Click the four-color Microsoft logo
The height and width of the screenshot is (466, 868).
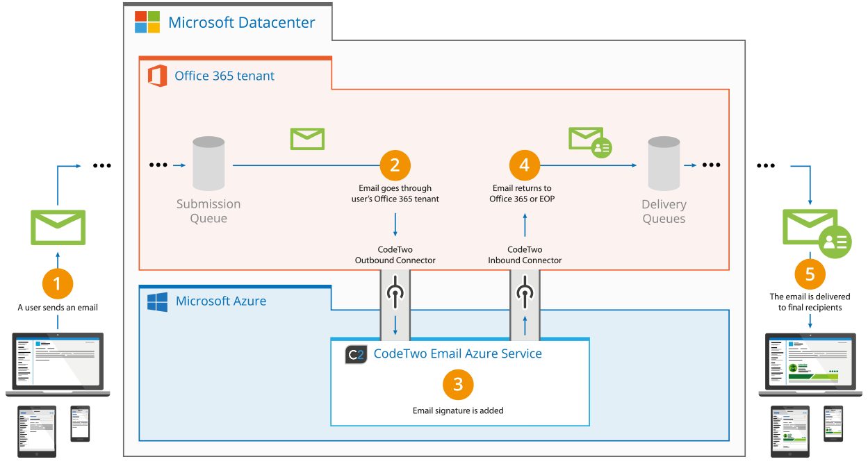(x=147, y=22)
